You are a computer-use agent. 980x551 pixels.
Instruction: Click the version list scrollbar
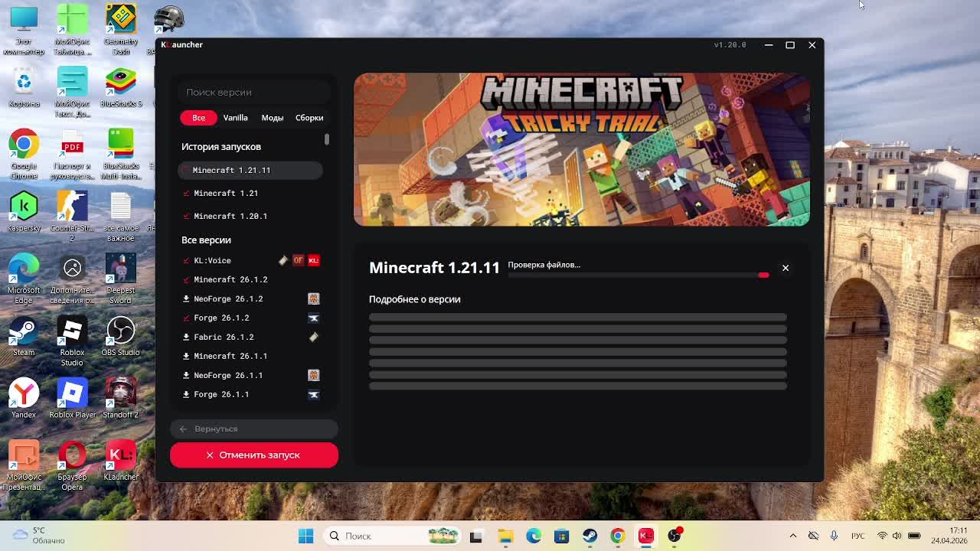(x=327, y=139)
